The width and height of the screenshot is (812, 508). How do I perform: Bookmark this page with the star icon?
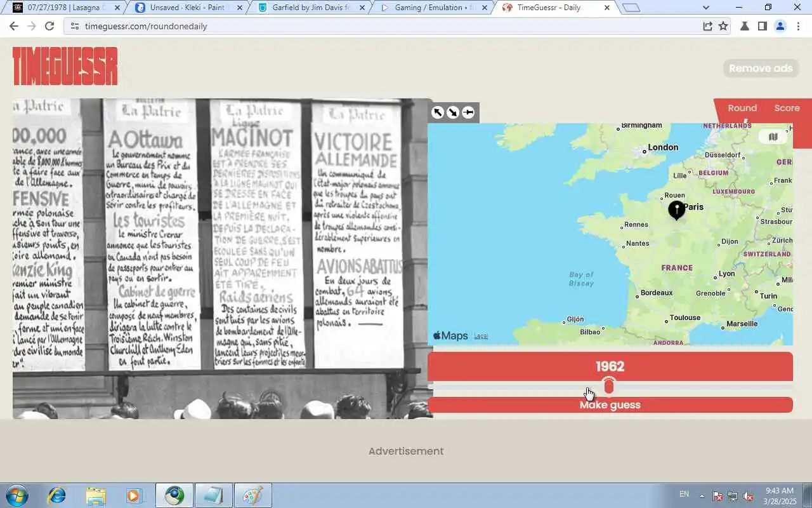tap(723, 26)
